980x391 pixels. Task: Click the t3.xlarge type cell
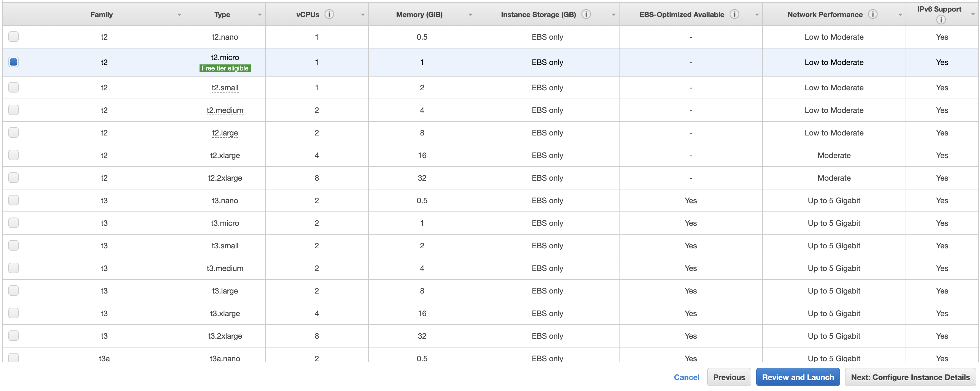tap(225, 313)
